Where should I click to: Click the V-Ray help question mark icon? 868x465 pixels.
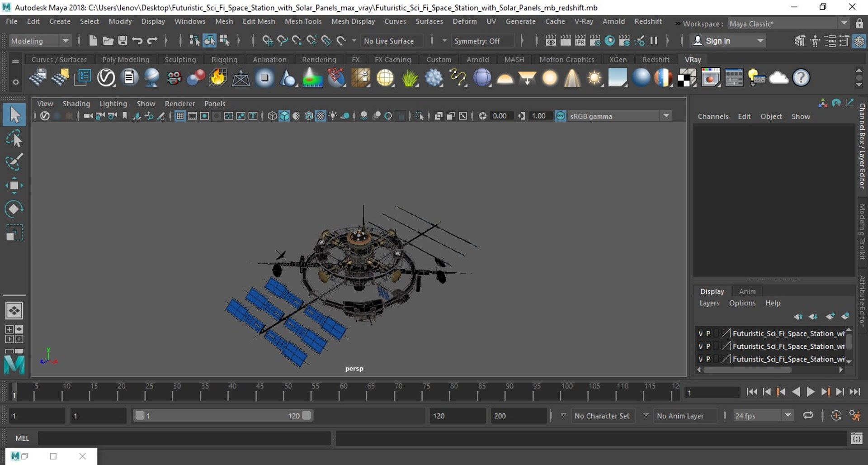click(x=801, y=78)
